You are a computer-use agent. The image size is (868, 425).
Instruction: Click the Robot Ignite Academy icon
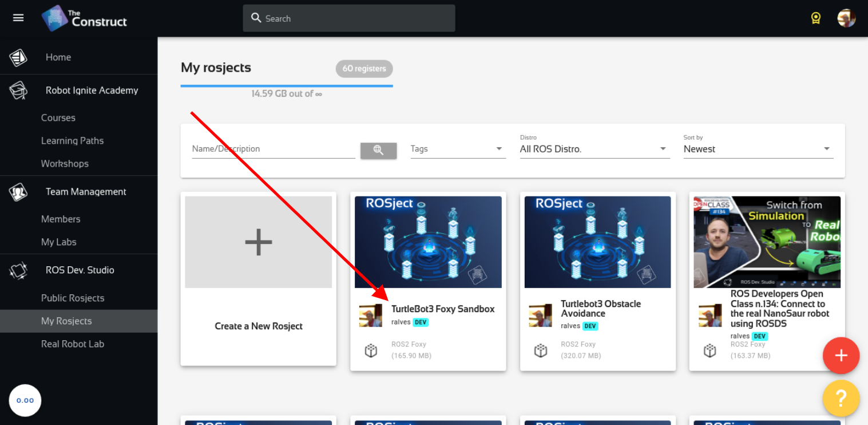tap(18, 90)
